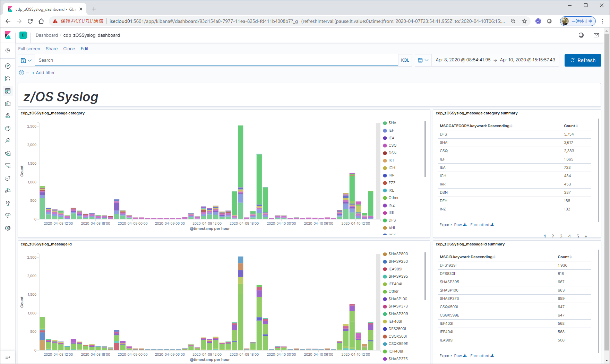This screenshot has height=364, width=610.
Task: Open the SIEM sidebar icon
Action: (8, 191)
